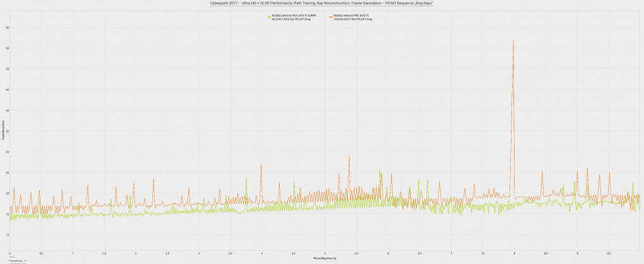Screen dimensions: 644x264
Task: Click the tall orange spike at 8 seconds
Action: 513,40
